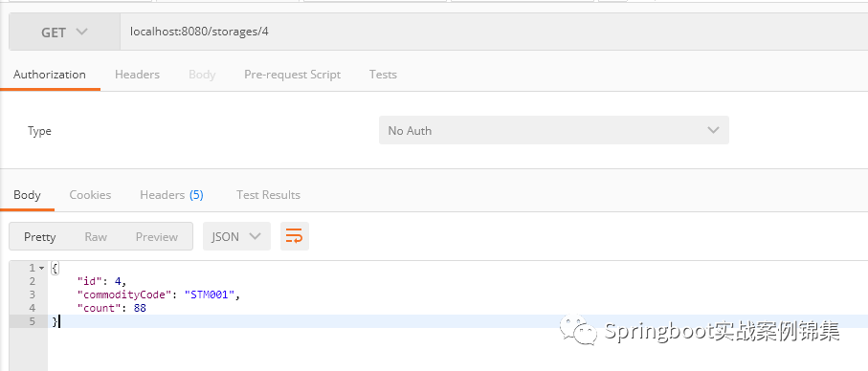Select the Authorization tab

(49, 75)
